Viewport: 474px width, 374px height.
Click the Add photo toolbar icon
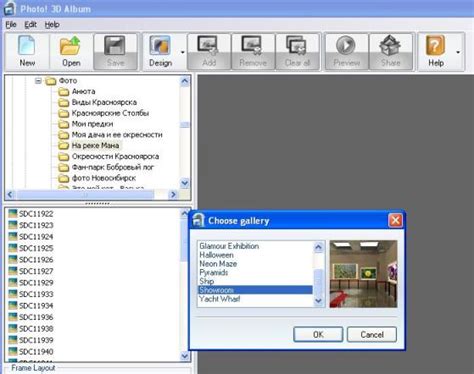coord(209,46)
